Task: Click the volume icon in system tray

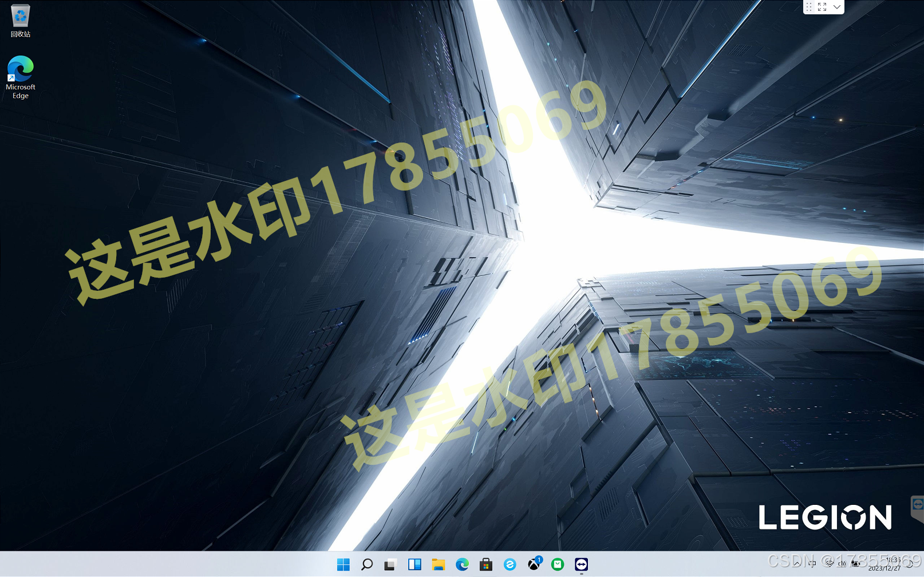Action: [842, 564]
